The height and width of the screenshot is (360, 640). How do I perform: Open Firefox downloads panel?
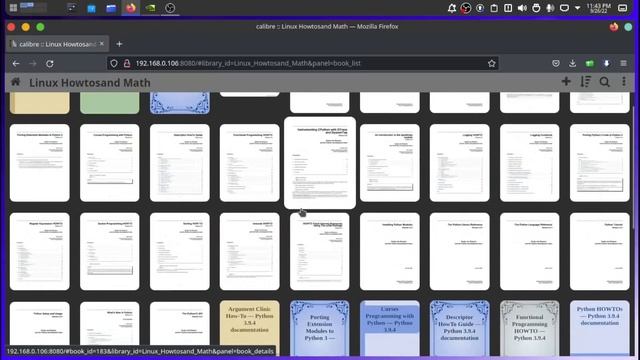coord(572,63)
